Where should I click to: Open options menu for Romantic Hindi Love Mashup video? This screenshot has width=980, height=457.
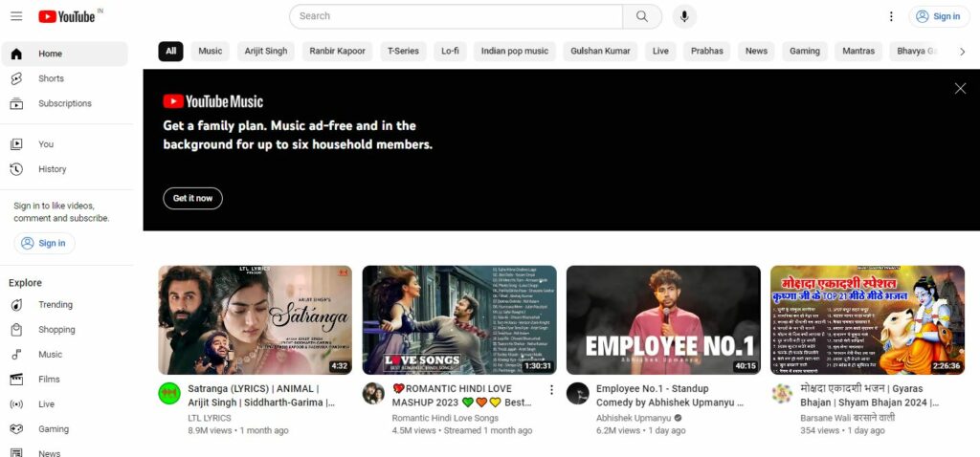tap(551, 390)
